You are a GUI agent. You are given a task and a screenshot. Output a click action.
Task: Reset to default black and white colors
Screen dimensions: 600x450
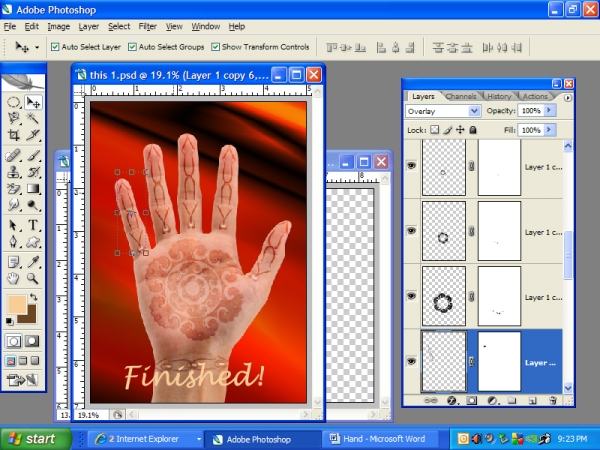click(10, 321)
